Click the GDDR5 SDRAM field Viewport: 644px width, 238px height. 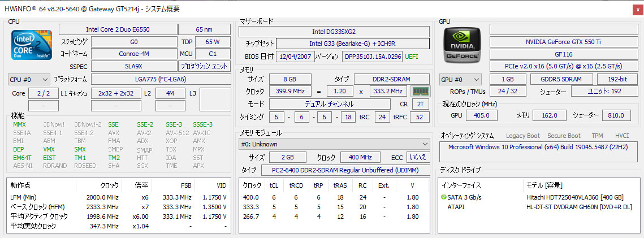pyautogui.click(x=561, y=79)
